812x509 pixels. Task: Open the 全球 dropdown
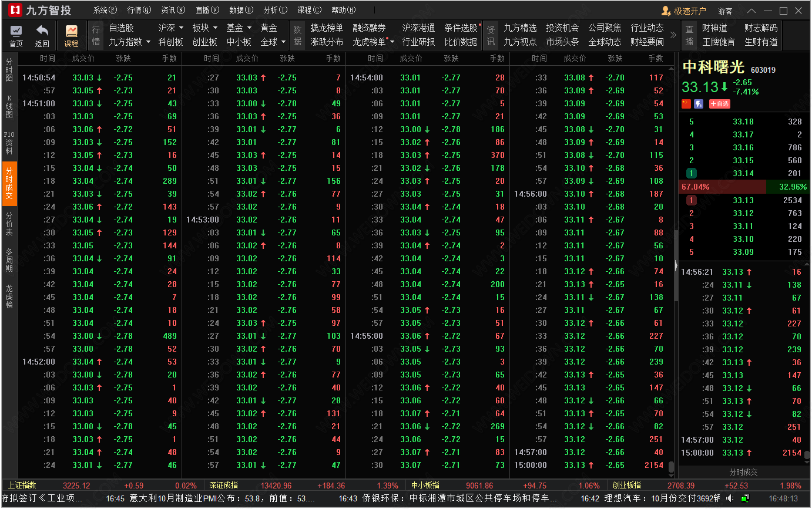pos(273,42)
